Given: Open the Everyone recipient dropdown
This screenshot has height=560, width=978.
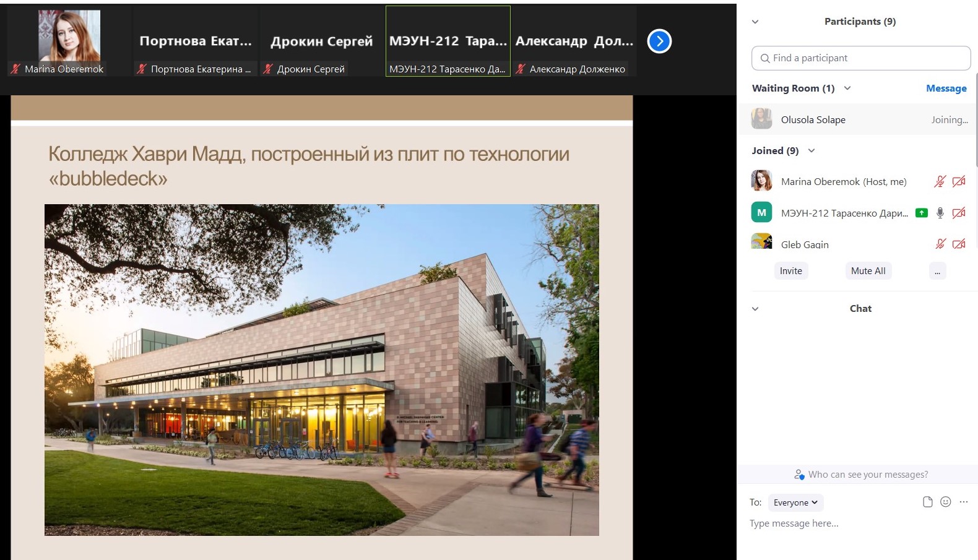Looking at the screenshot, I should point(795,502).
